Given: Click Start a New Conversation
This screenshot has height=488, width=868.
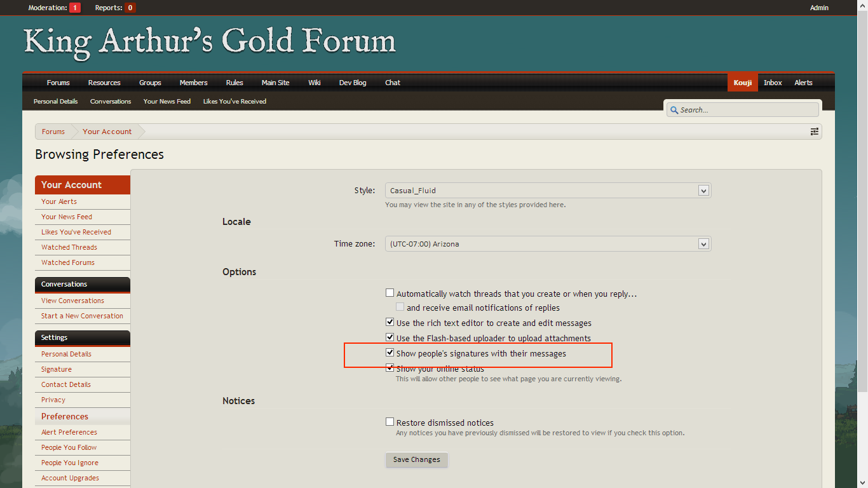Looking at the screenshot, I should tap(83, 316).
